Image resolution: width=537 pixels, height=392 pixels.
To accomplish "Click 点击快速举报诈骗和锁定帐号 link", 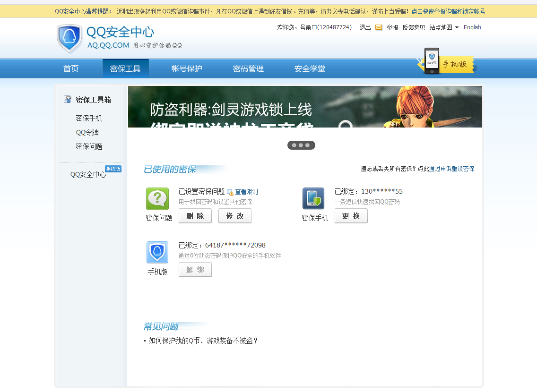I will (x=448, y=11).
